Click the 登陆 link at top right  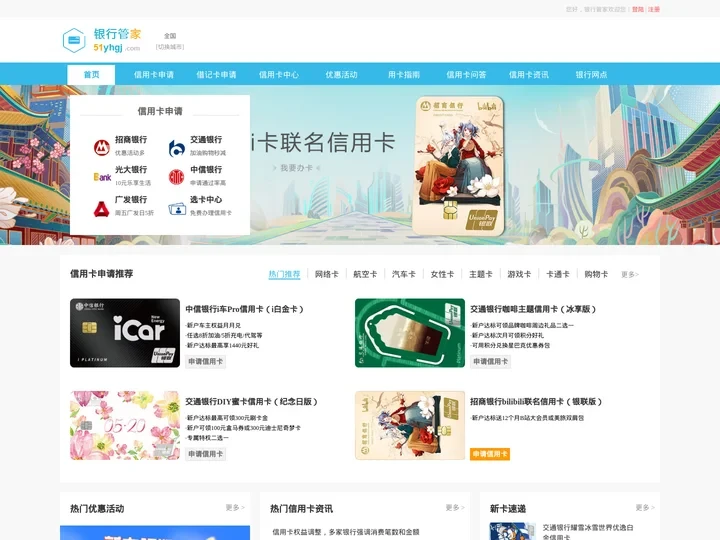(x=638, y=9)
